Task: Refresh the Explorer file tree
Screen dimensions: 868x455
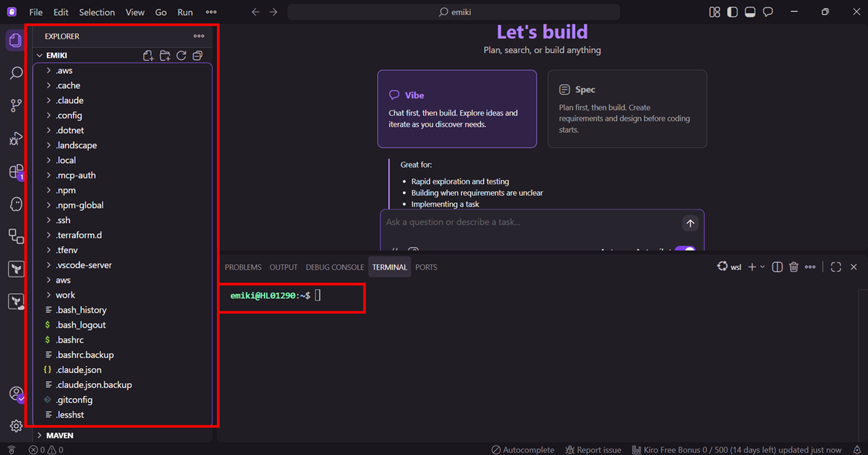Action: [181, 56]
